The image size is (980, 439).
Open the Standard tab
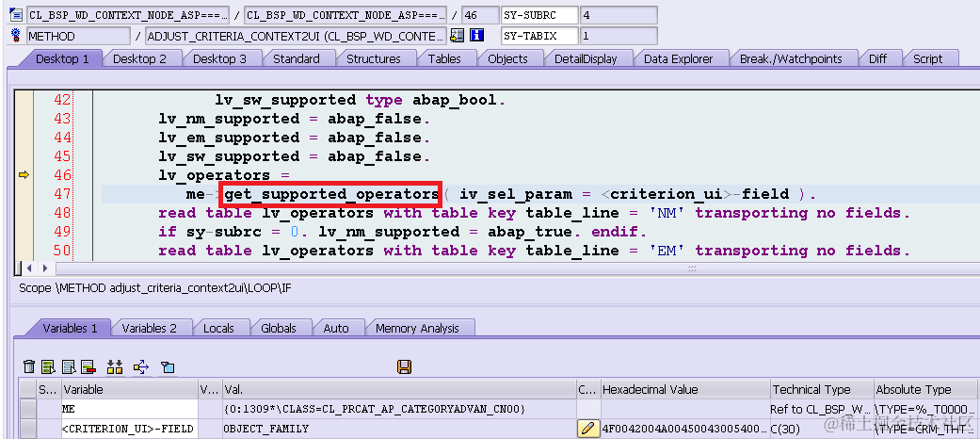(x=297, y=58)
